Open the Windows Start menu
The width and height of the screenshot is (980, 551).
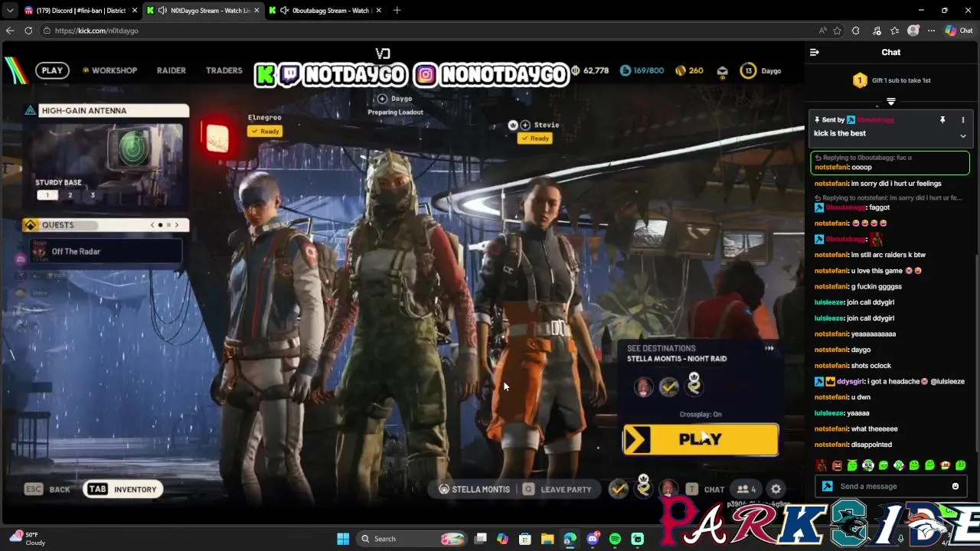click(x=343, y=539)
